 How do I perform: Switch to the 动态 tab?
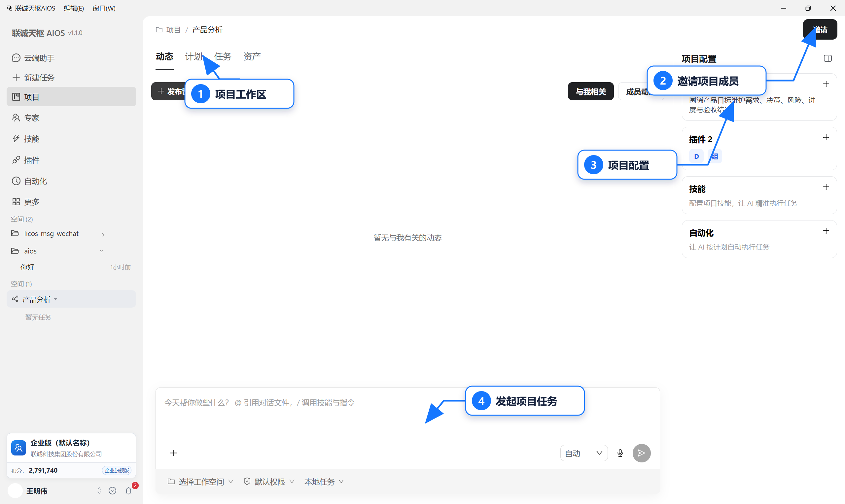tap(164, 56)
